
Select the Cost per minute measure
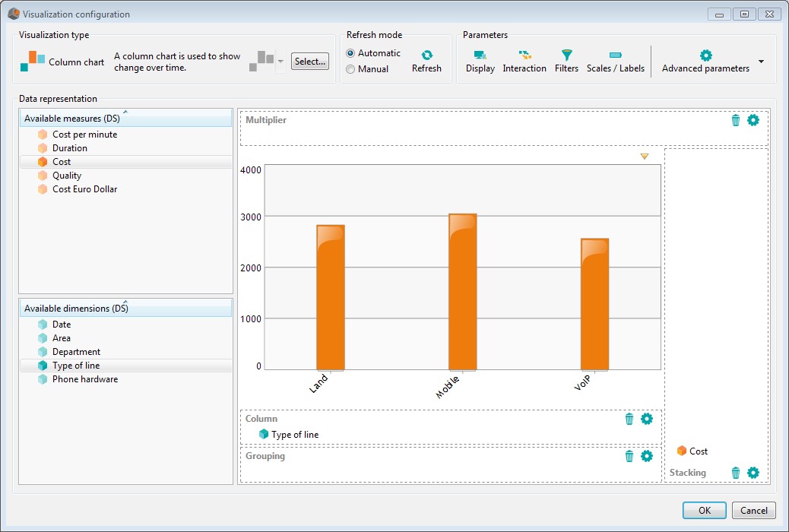(125, 135)
